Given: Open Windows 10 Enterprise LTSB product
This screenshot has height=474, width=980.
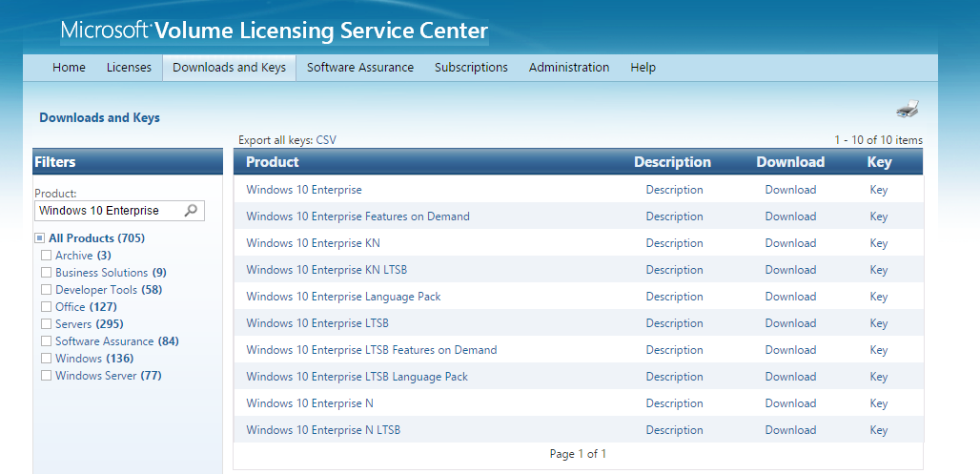Looking at the screenshot, I should click(x=317, y=323).
